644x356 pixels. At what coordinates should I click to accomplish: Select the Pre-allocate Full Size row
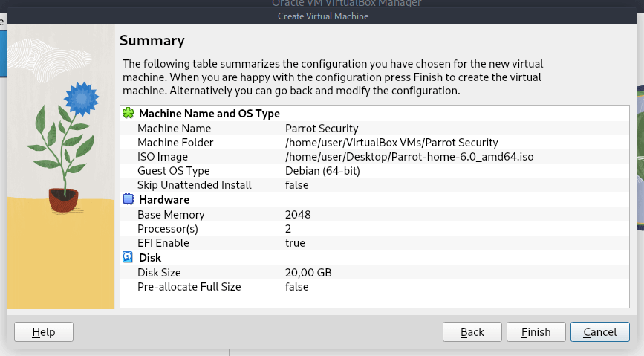(x=189, y=287)
